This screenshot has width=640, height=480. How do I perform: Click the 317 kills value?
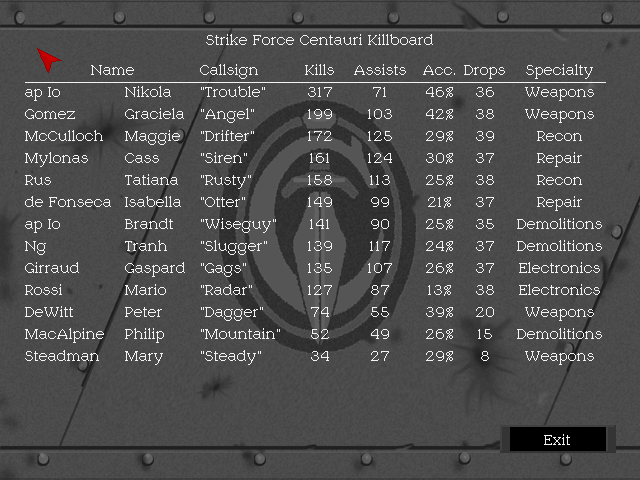click(320, 92)
